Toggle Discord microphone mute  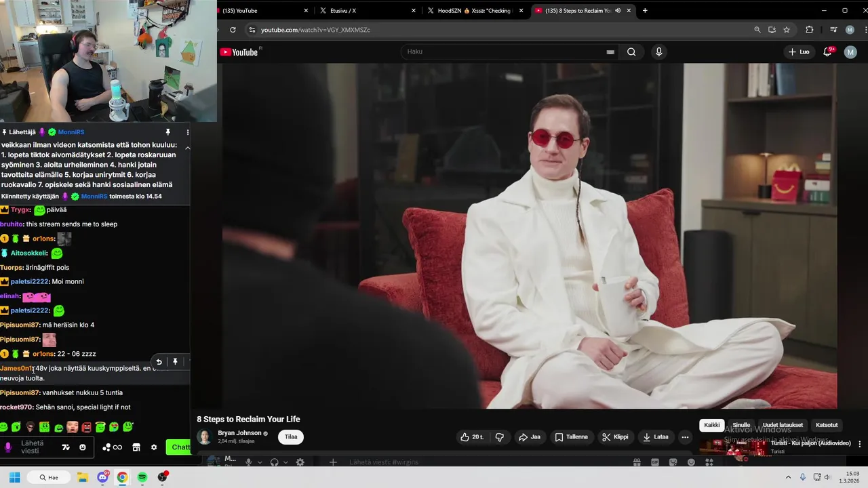click(x=248, y=462)
